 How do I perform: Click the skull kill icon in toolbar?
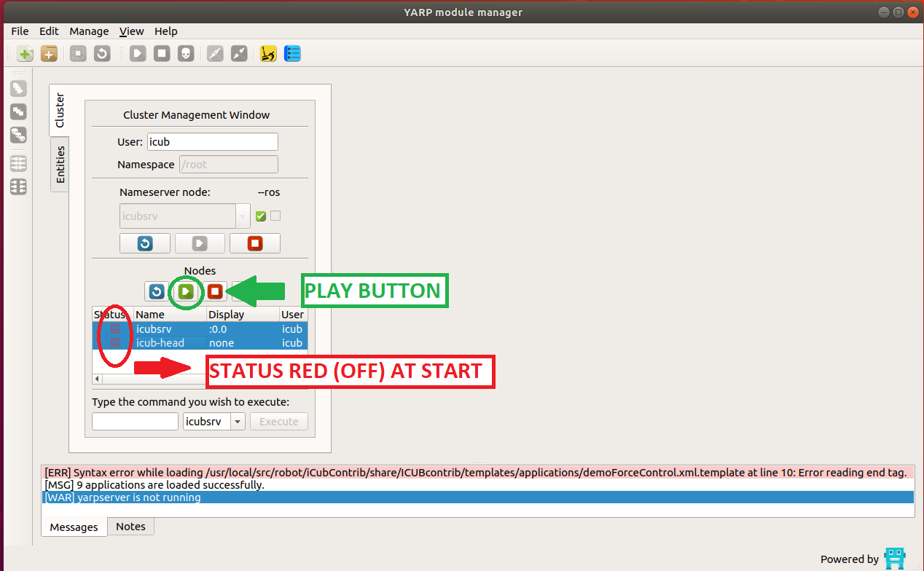point(186,54)
